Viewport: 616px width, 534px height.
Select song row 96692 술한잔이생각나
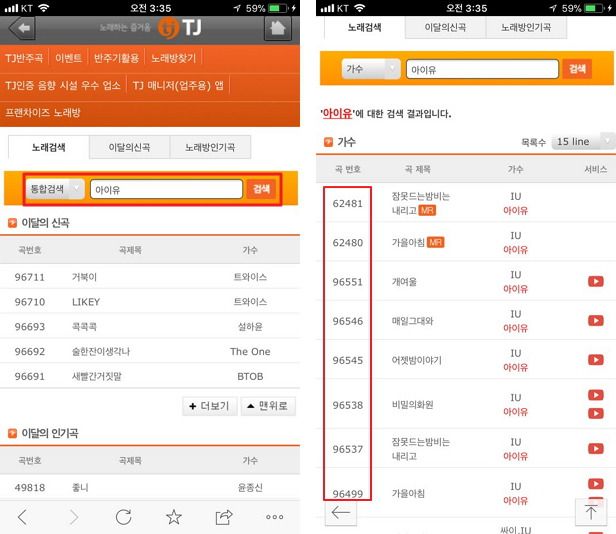coord(150,351)
